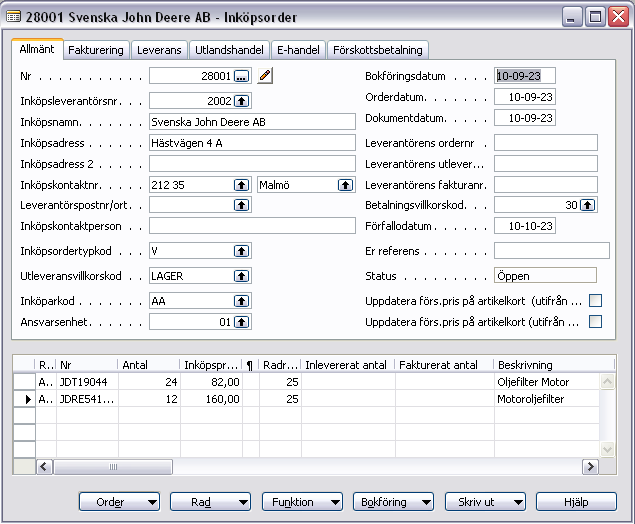Click the Antal column header
The width and height of the screenshot is (635, 524).
(x=149, y=365)
